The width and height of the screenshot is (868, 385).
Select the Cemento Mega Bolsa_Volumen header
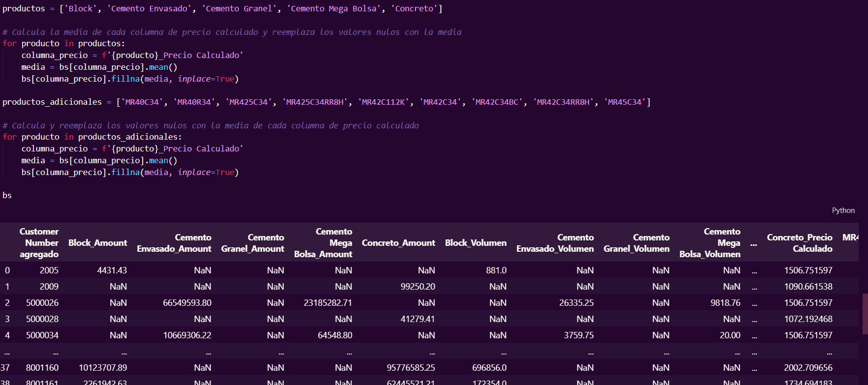point(710,243)
